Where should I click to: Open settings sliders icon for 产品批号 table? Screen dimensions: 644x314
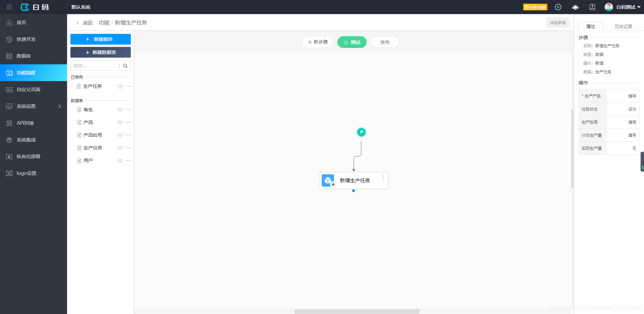[x=120, y=135]
